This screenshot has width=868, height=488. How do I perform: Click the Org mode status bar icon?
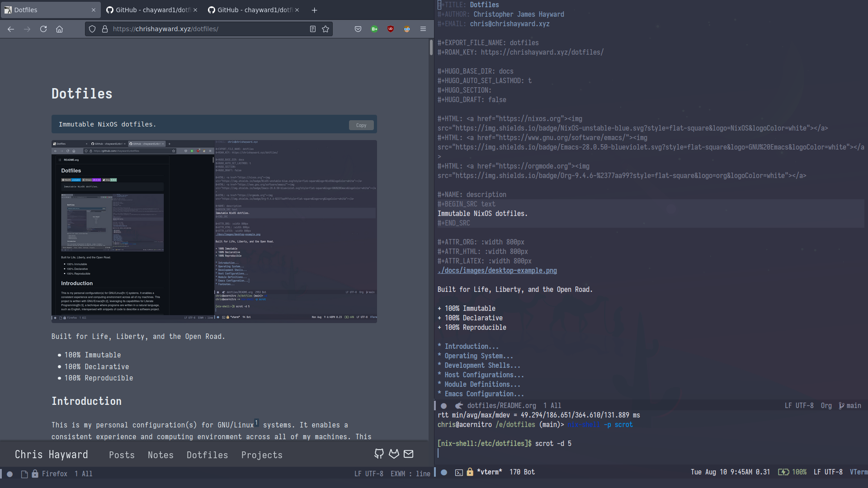click(826, 405)
